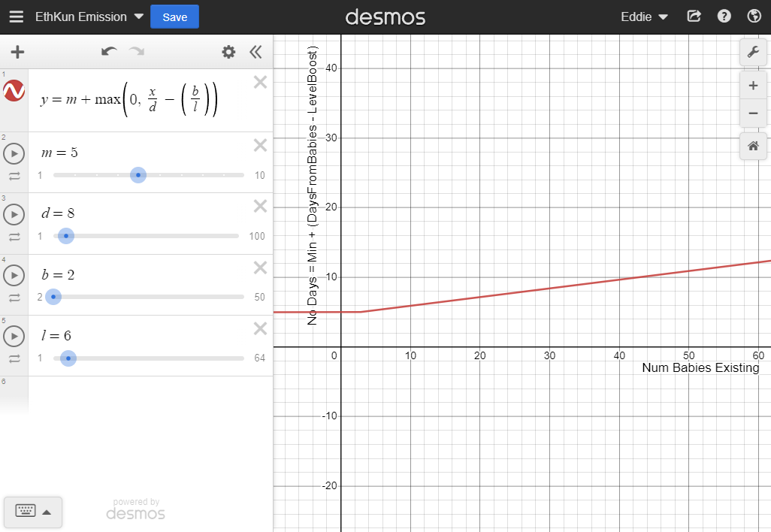
Task: Zoom in on the graph
Action: pos(753,86)
